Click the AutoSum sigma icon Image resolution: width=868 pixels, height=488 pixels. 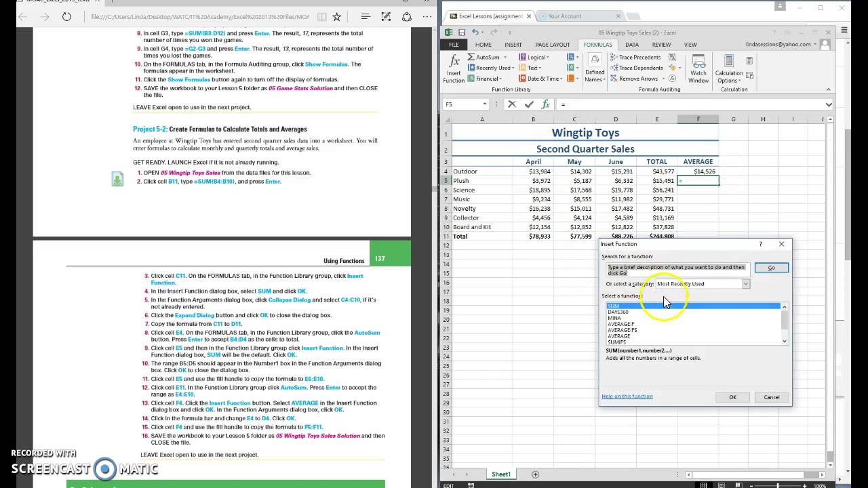click(x=471, y=57)
